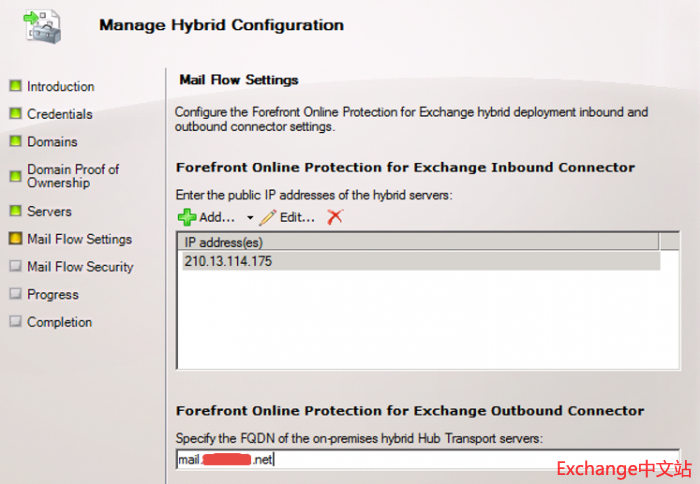This screenshot has width=700, height=484.
Task: Click the pencil Edit icon
Action: point(267,217)
